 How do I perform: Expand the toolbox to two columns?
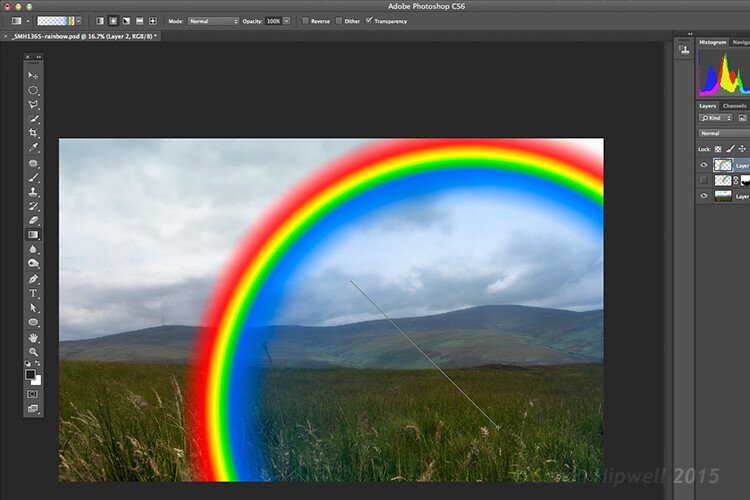[x=39, y=57]
